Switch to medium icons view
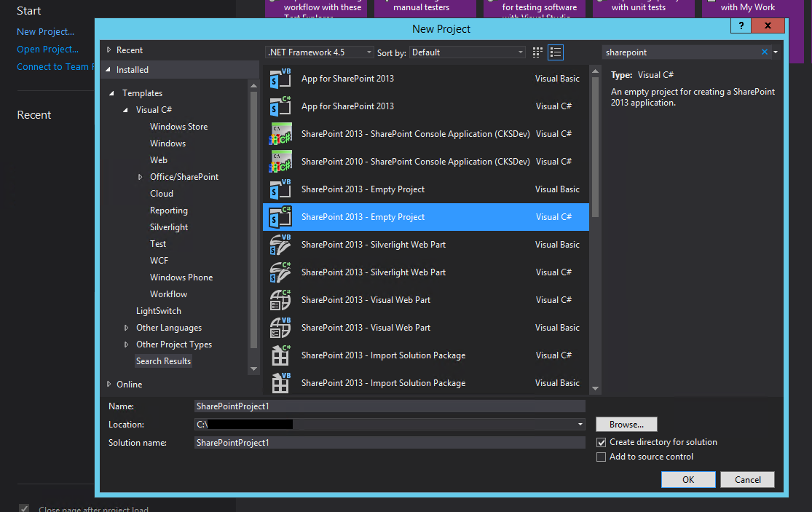This screenshot has height=512, width=812. pyautogui.click(x=537, y=52)
